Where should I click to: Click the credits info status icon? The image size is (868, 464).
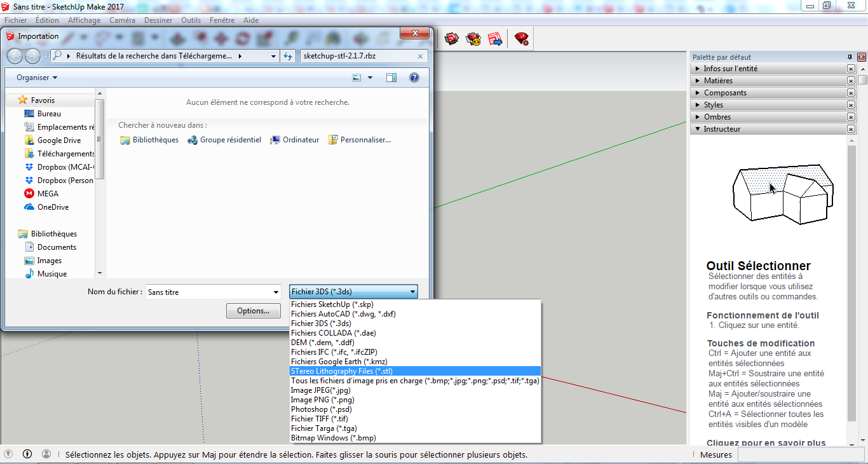point(27,454)
